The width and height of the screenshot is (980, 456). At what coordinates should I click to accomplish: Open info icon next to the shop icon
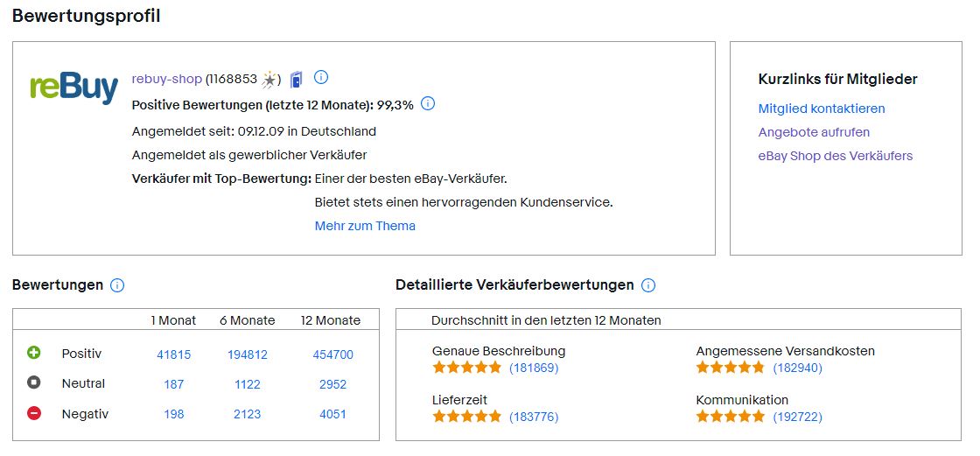point(320,78)
